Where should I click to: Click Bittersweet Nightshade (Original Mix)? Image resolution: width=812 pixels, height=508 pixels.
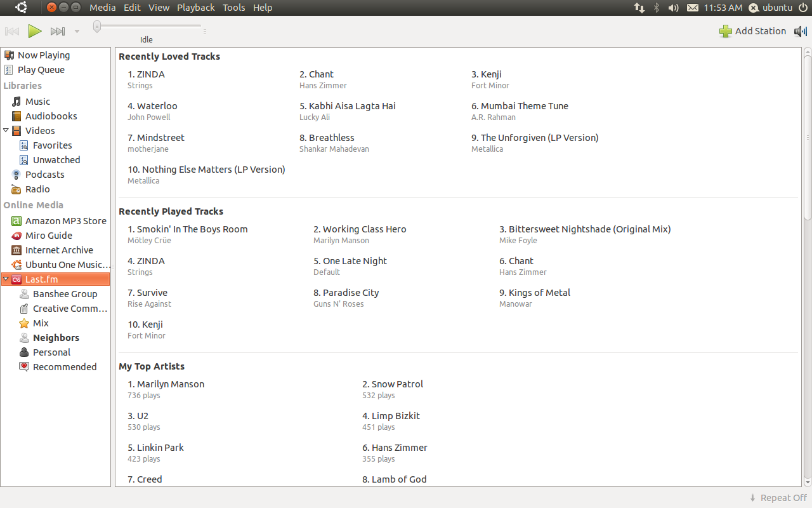tap(585, 229)
